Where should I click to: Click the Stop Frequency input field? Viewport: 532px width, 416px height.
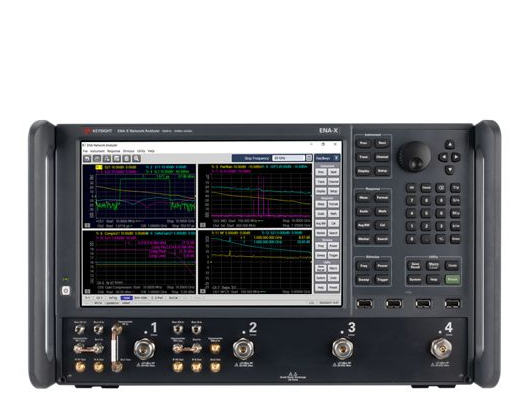click(289, 158)
